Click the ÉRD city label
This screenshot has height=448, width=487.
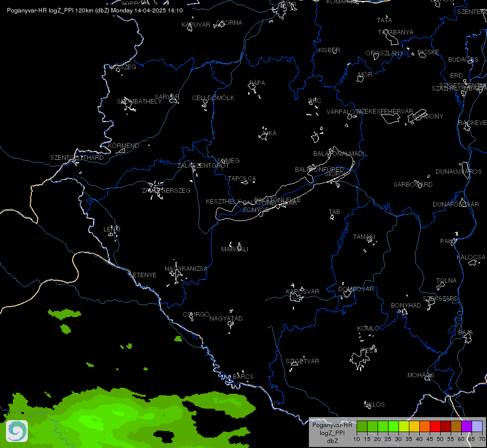coord(457,76)
